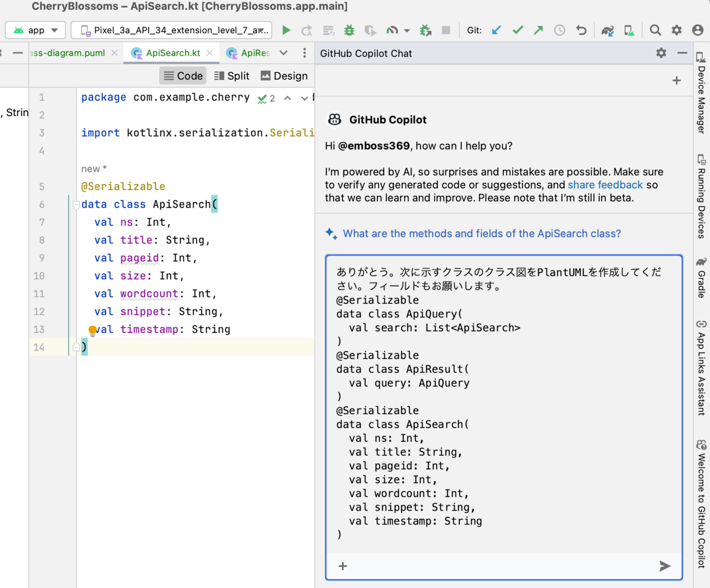Open IDE settings gear in main toolbar
Image resolution: width=710 pixels, height=588 pixels.
pyautogui.click(x=676, y=30)
